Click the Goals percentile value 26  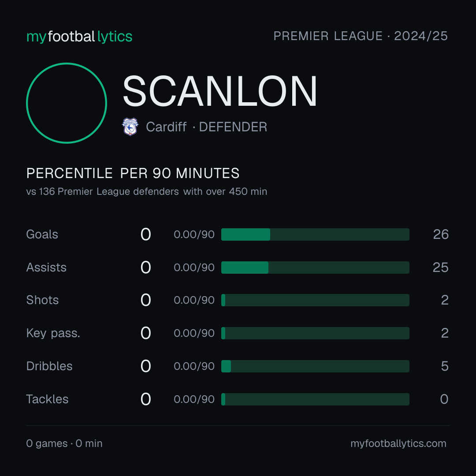coord(441,234)
